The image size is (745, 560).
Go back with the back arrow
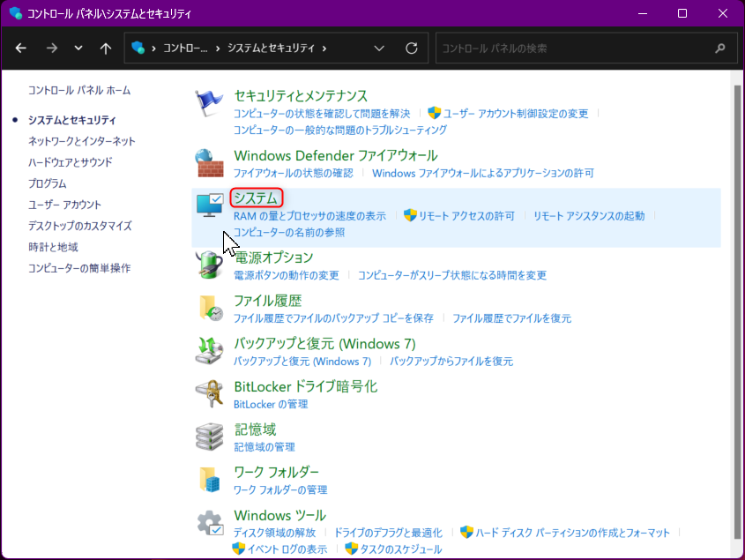[21, 48]
